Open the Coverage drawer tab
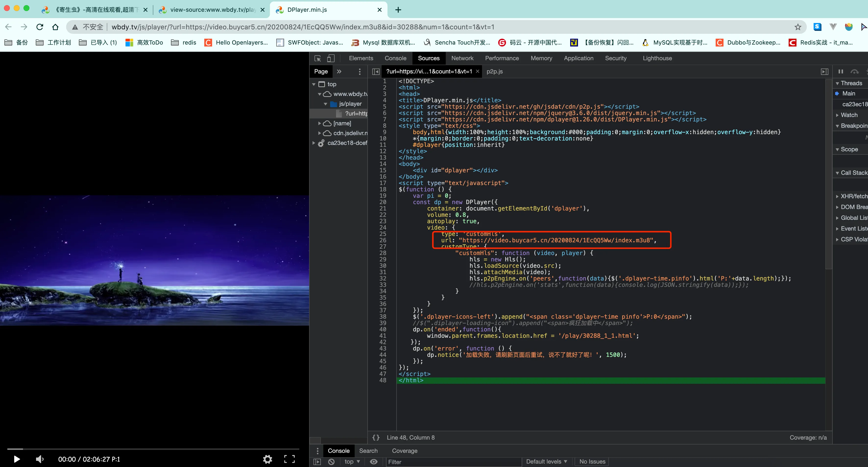868x467 pixels. [x=404, y=451]
